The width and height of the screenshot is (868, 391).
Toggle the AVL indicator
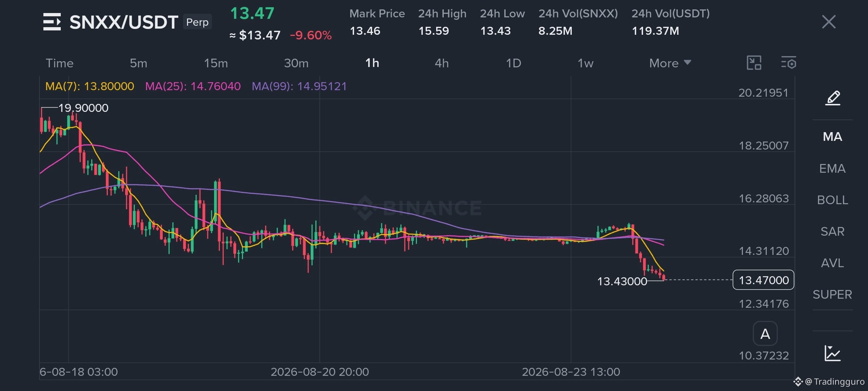pyautogui.click(x=833, y=263)
